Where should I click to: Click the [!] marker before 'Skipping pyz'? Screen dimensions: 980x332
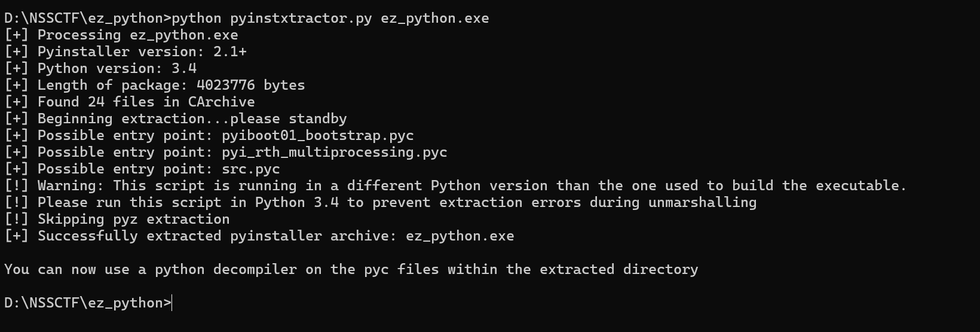(x=16, y=220)
